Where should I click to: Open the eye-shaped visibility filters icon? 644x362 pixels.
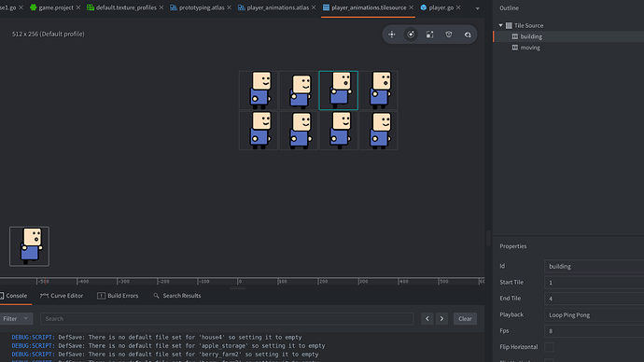468,35
